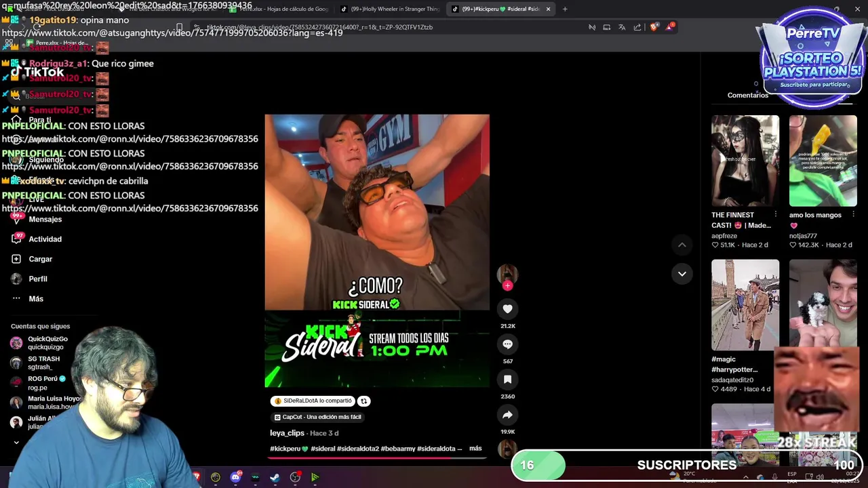Save the video with the bookmark icon

(x=507, y=380)
